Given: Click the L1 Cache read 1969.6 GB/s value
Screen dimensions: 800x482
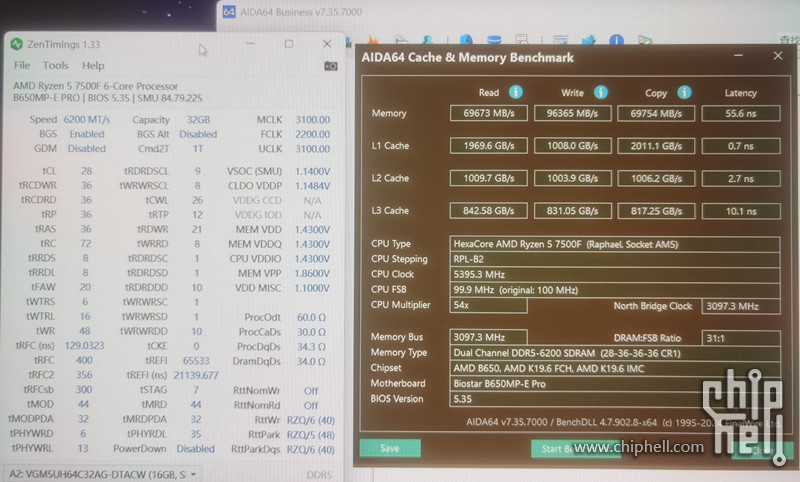Looking at the screenshot, I should (488, 146).
